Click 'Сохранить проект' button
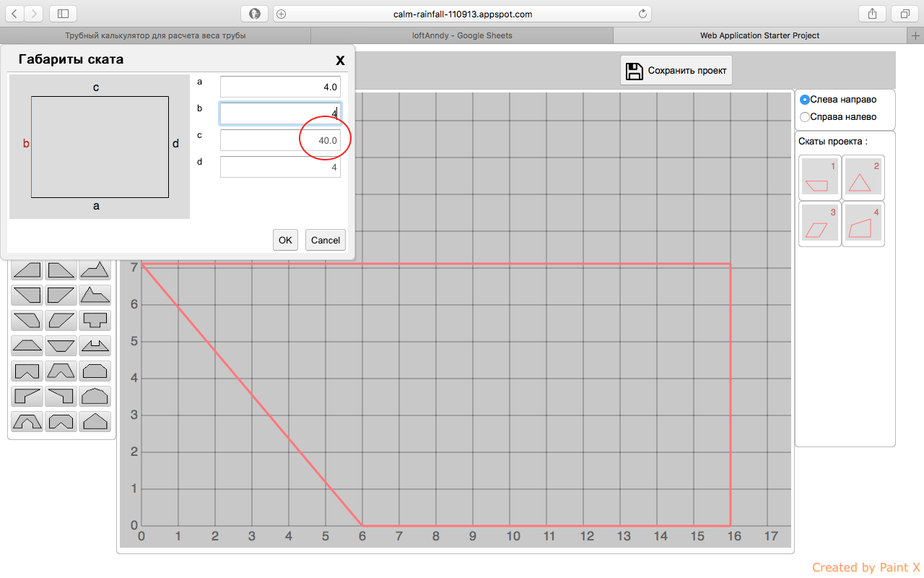Screen dimensions: 924x578 click(x=676, y=71)
